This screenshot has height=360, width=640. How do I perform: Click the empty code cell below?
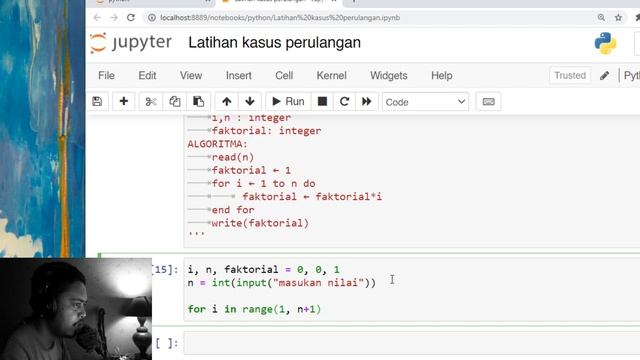(411, 343)
